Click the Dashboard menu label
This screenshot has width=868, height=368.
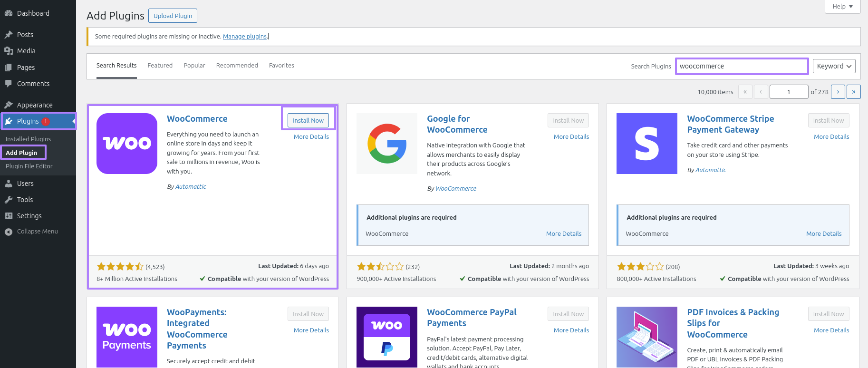(x=33, y=13)
